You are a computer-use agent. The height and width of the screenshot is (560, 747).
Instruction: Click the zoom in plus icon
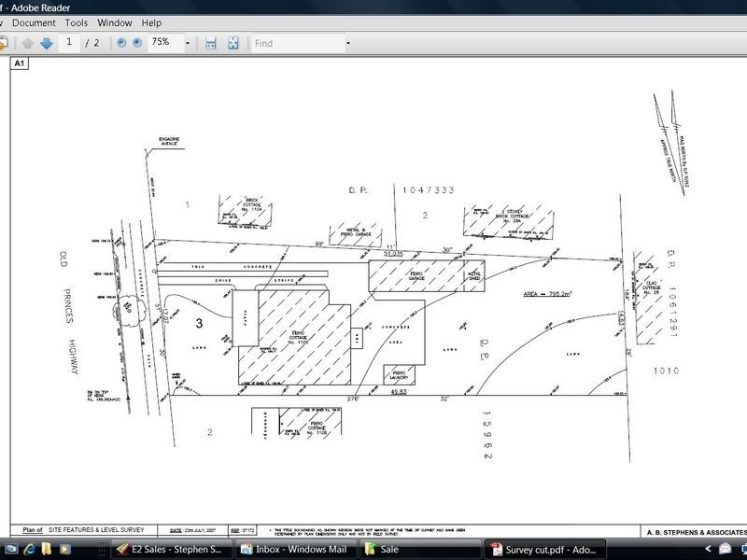137,43
